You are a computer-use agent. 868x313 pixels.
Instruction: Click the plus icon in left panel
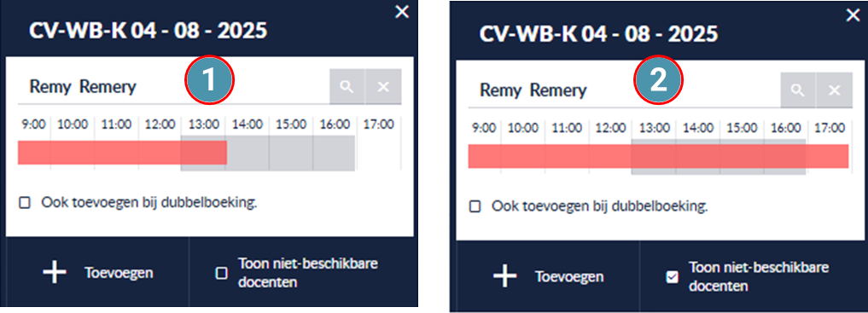[x=55, y=273]
